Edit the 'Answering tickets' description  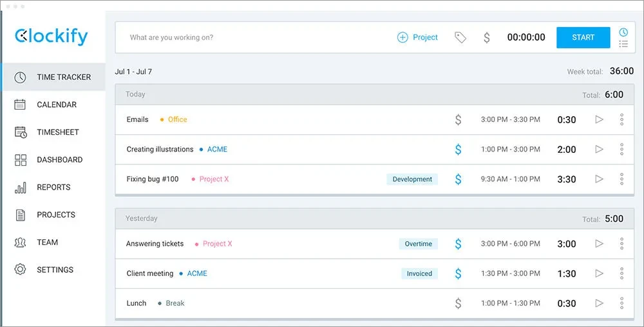pyautogui.click(x=155, y=244)
